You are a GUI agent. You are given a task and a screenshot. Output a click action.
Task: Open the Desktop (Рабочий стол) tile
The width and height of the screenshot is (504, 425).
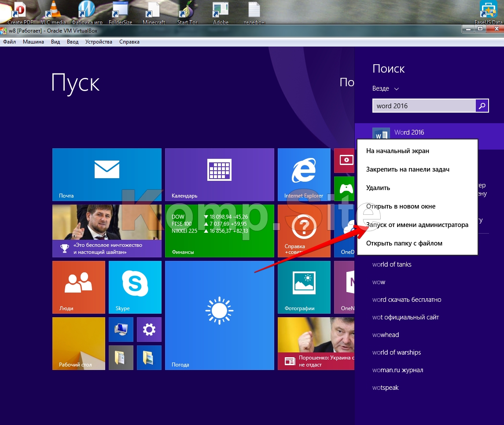tap(79, 344)
